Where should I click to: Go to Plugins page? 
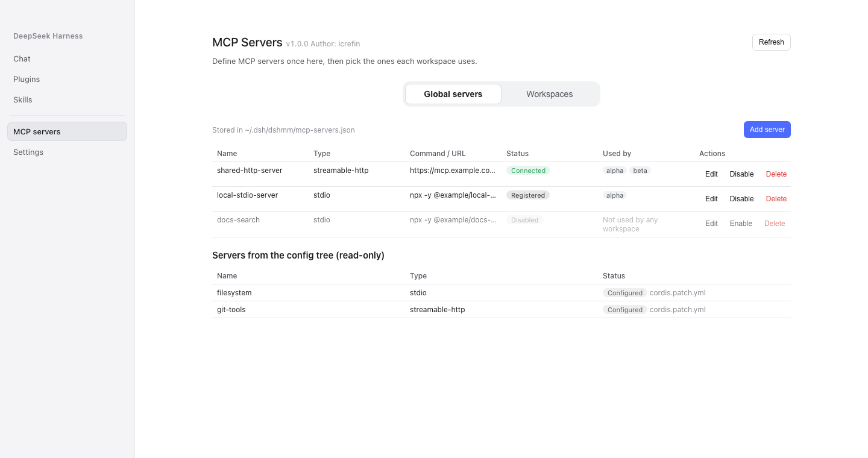pos(67,80)
